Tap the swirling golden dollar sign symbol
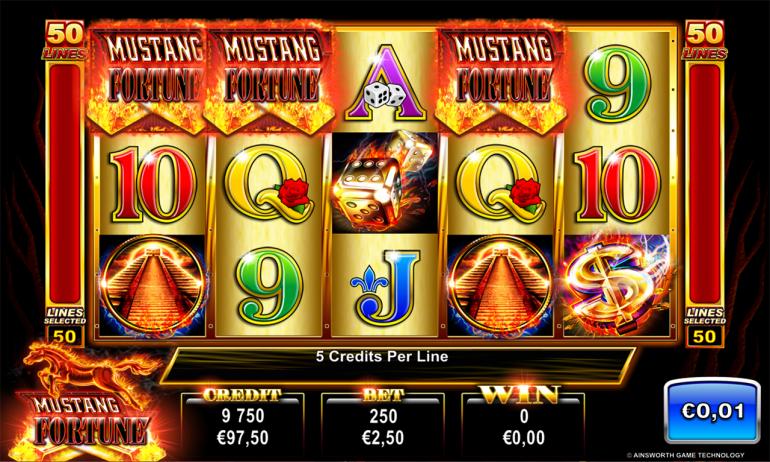 [616, 287]
